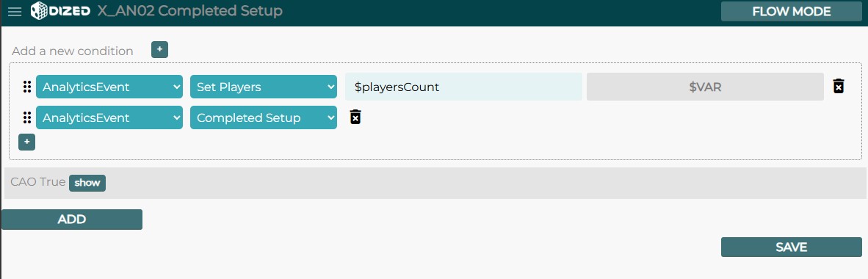
Task: Click the ADD button
Action: (72, 220)
